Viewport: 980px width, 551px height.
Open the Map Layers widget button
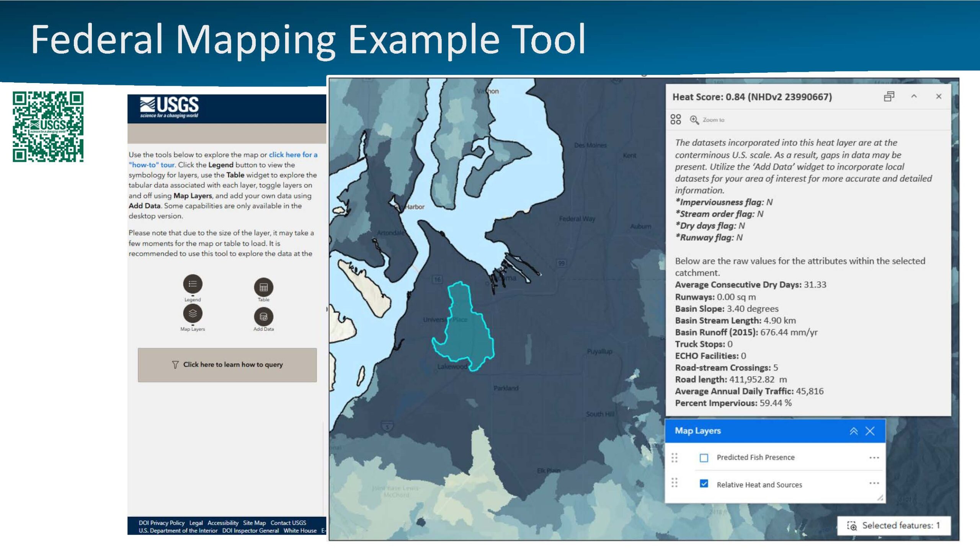click(193, 313)
